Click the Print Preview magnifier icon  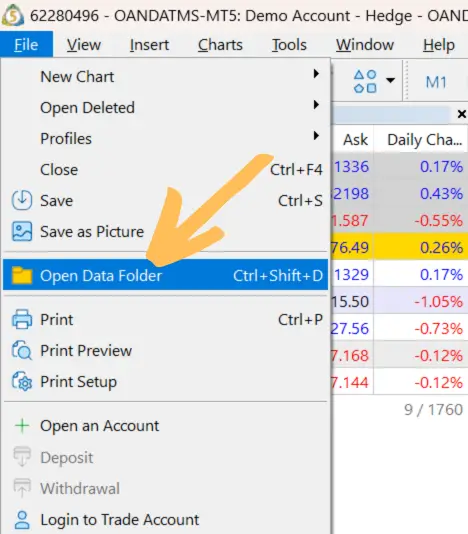pyautogui.click(x=22, y=350)
